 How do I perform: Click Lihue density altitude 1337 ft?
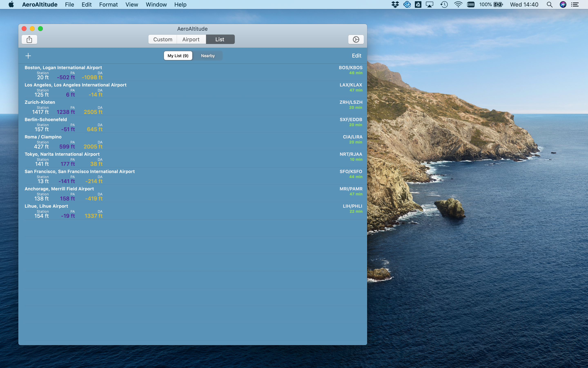(94, 216)
